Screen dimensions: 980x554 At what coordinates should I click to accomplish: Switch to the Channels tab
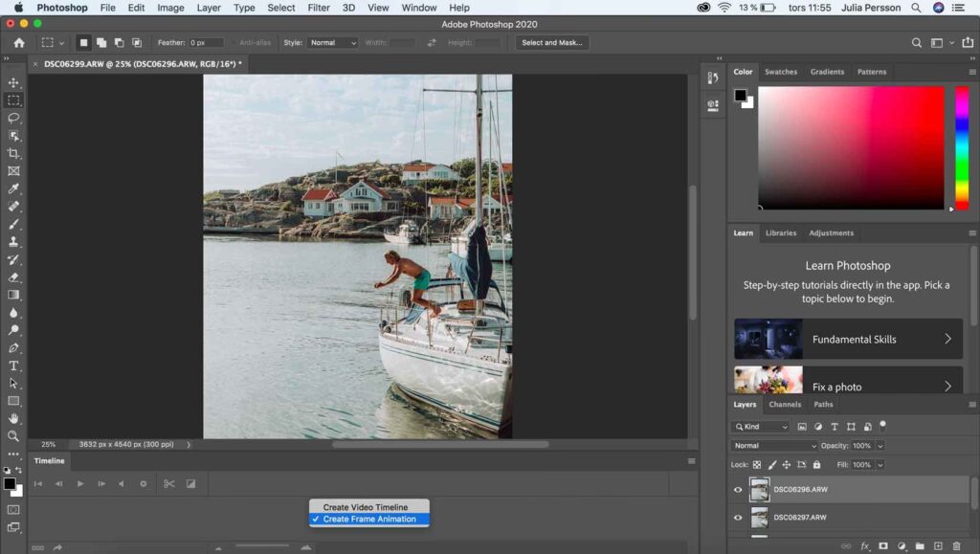[785, 405]
